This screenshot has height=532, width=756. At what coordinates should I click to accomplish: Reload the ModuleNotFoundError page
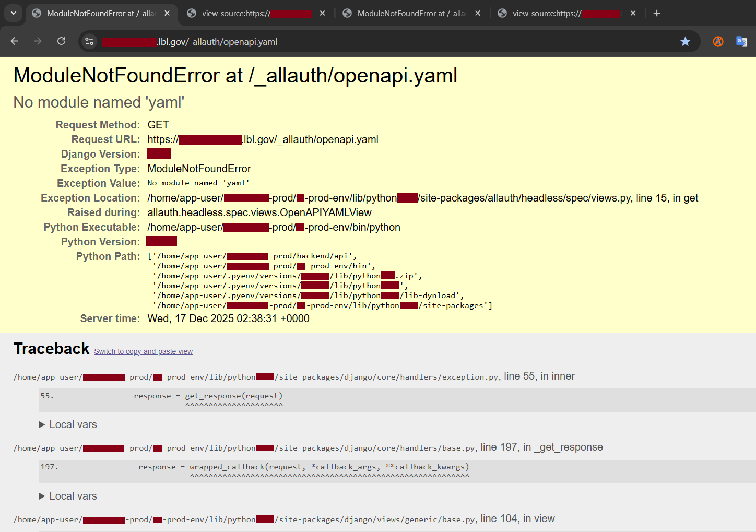(x=61, y=41)
